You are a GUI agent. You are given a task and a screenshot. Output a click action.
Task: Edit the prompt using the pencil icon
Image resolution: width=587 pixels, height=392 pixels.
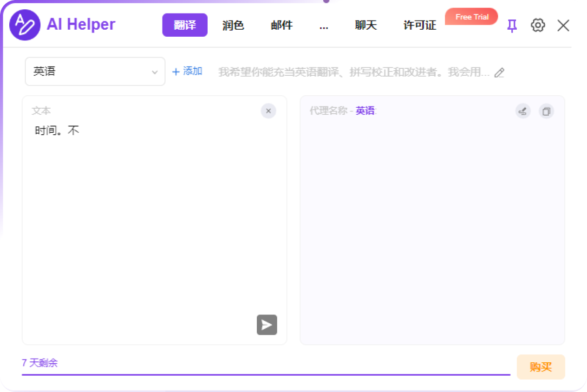click(x=499, y=72)
